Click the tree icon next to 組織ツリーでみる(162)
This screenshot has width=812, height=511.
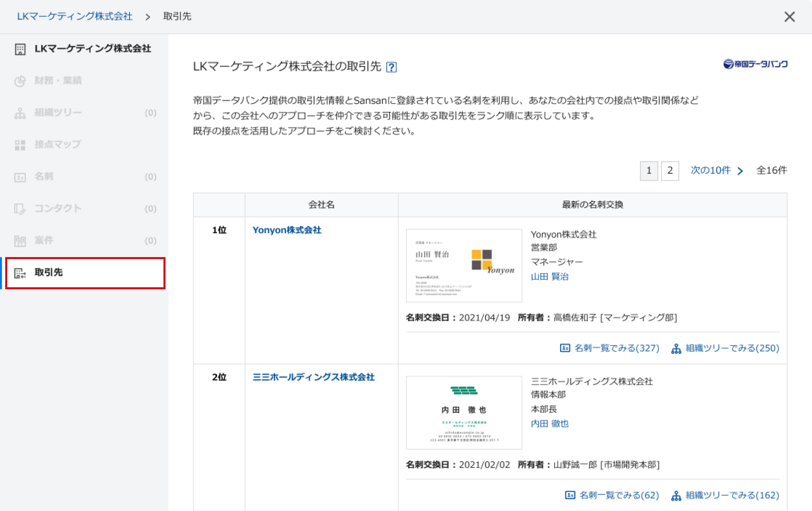(x=676, y=496)
